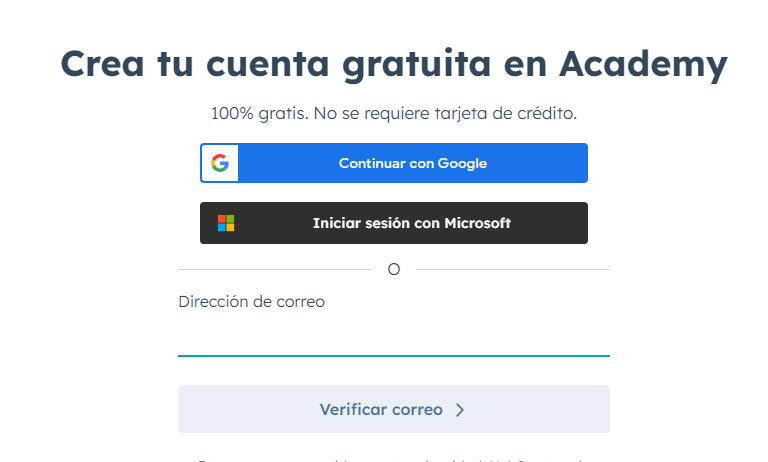Click the Microsoft four-square logo icon

(x=226, y=223)
